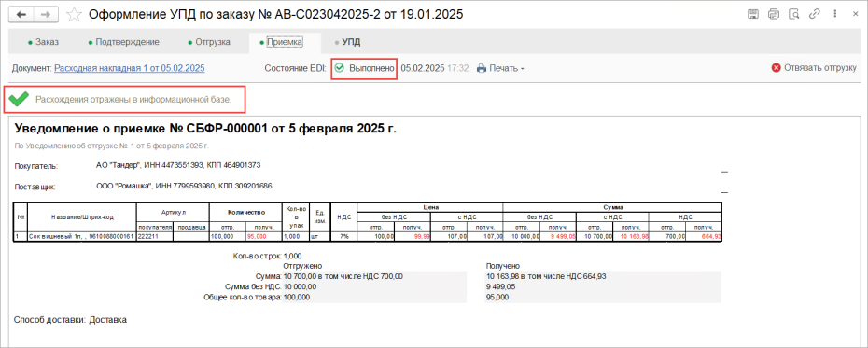Go back with the left arrow button
Screen dimensions: 868x348
pyautogui.click(x=22, y=15)
